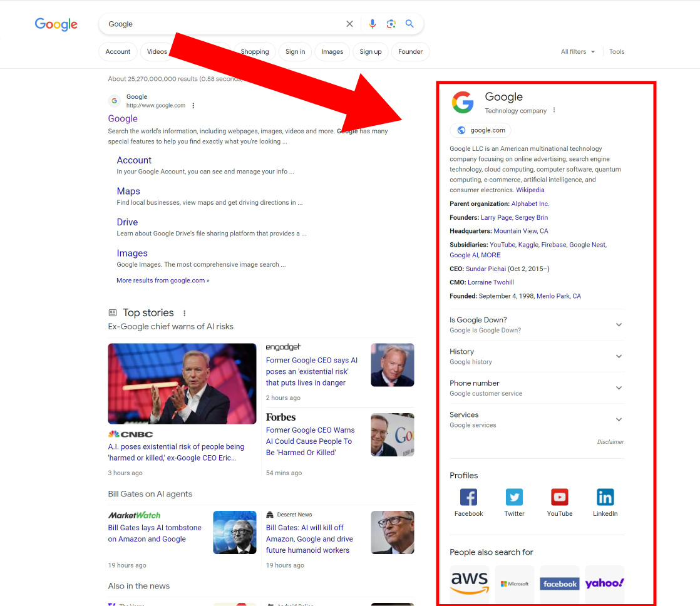Click the Yahoo logo in People also search for

click(x=604, y=582)
